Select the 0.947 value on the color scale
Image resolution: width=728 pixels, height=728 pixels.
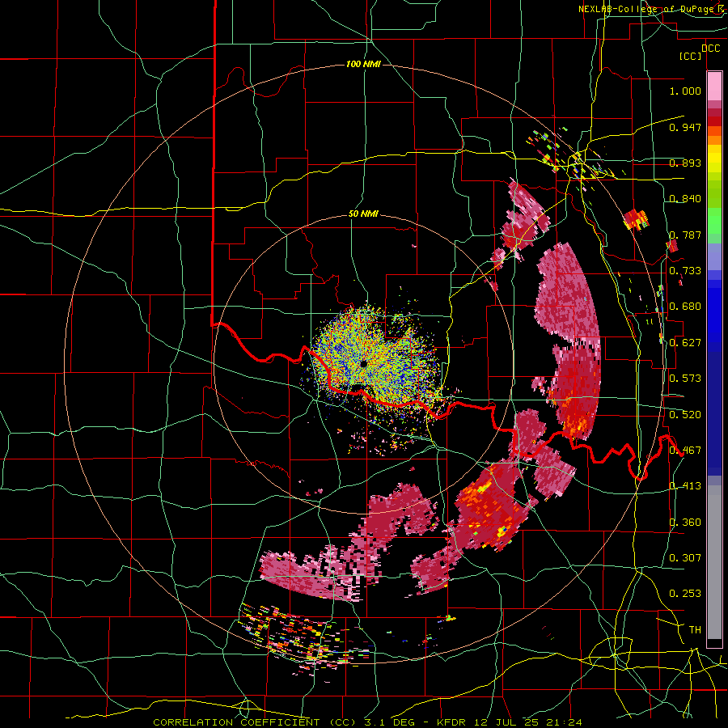click(x=685, y=127)
